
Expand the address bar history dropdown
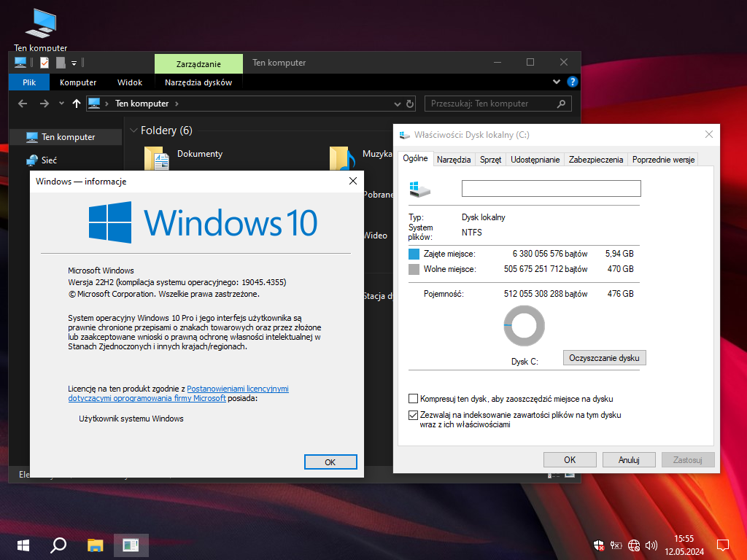[x=398, y=104]
